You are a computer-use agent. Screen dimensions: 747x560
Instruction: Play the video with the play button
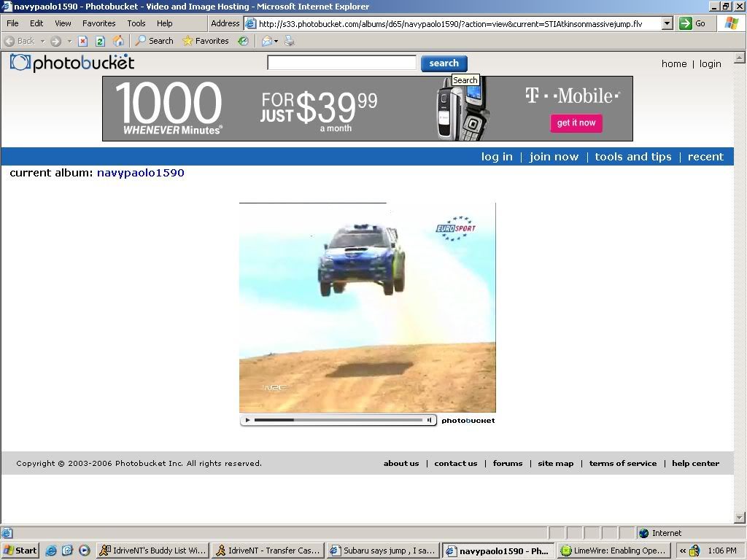[247, 420]
